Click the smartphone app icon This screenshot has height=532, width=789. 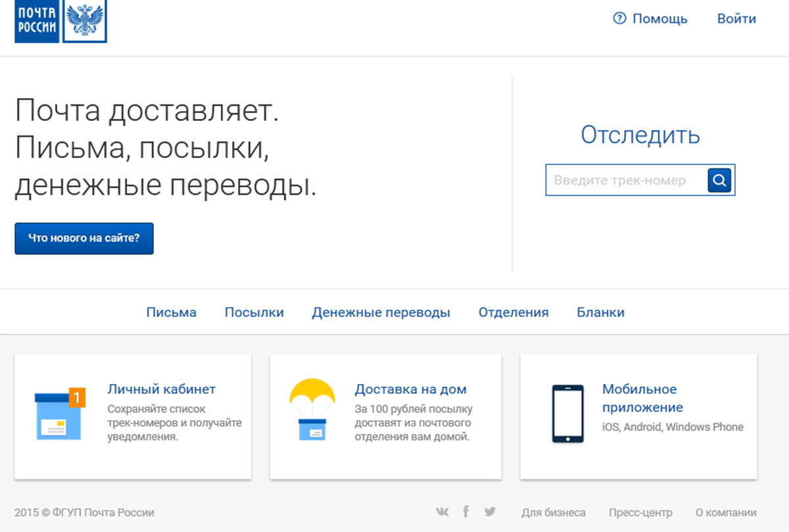[x=567, y=414]
